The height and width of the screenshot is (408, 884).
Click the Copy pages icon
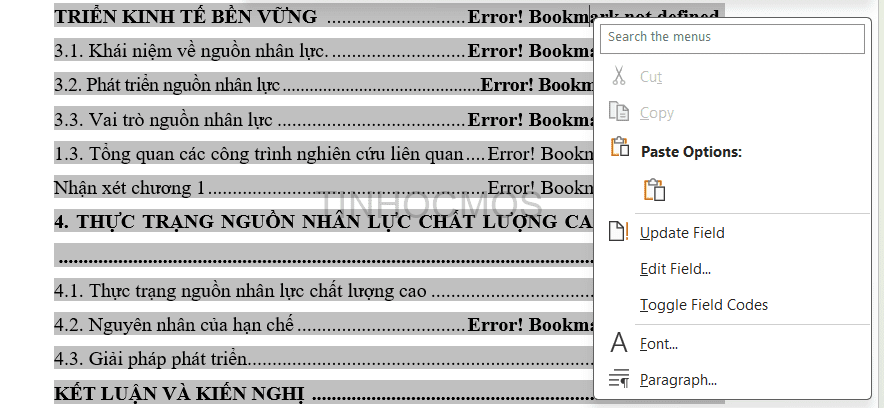[618, 112]
